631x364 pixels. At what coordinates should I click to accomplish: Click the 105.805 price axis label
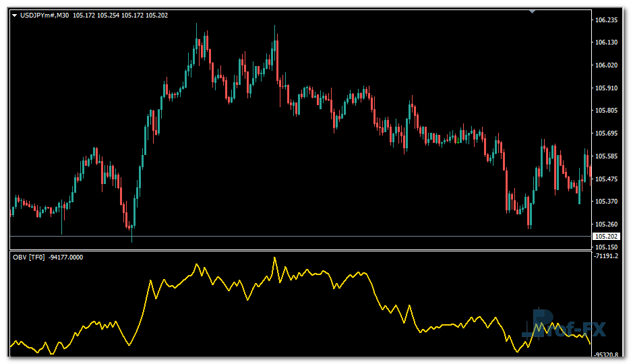coord(607,111)
